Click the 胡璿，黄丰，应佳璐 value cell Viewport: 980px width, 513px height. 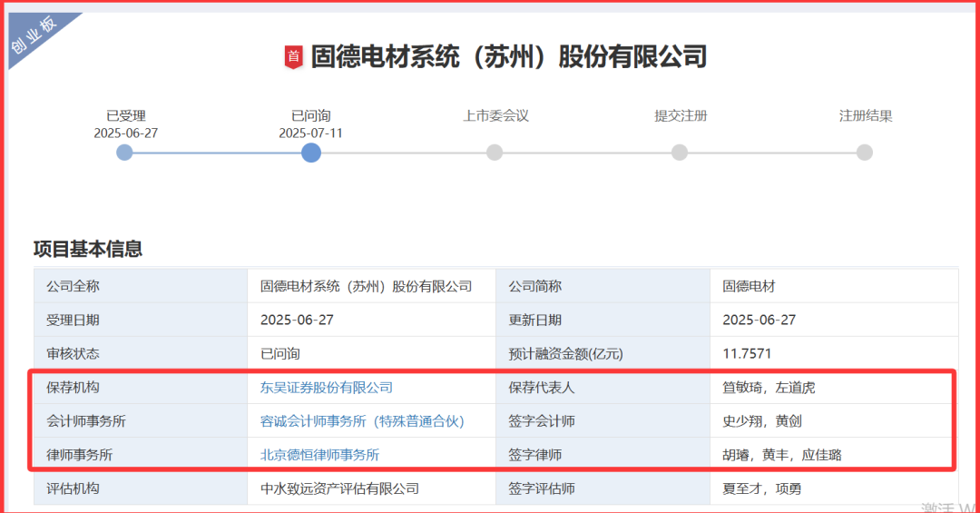[x=834, y=455]
